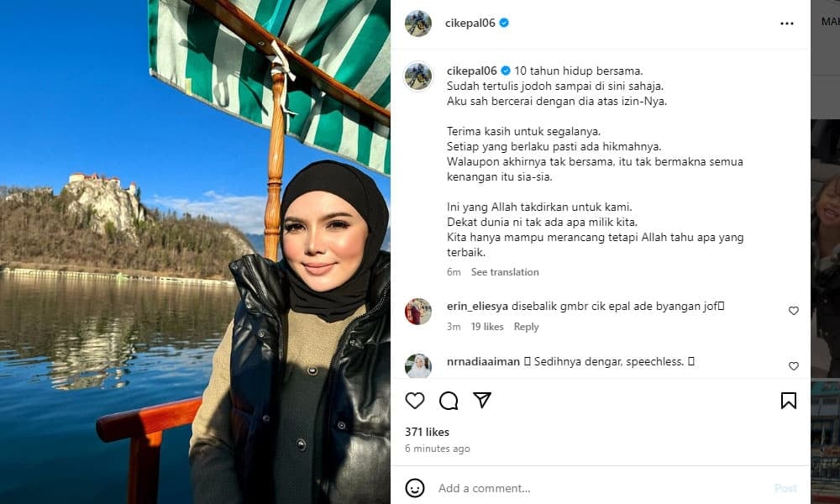The height and width of the screenshot is (504, 840).
Task: Like the post with heart icon
Action: 415,401
